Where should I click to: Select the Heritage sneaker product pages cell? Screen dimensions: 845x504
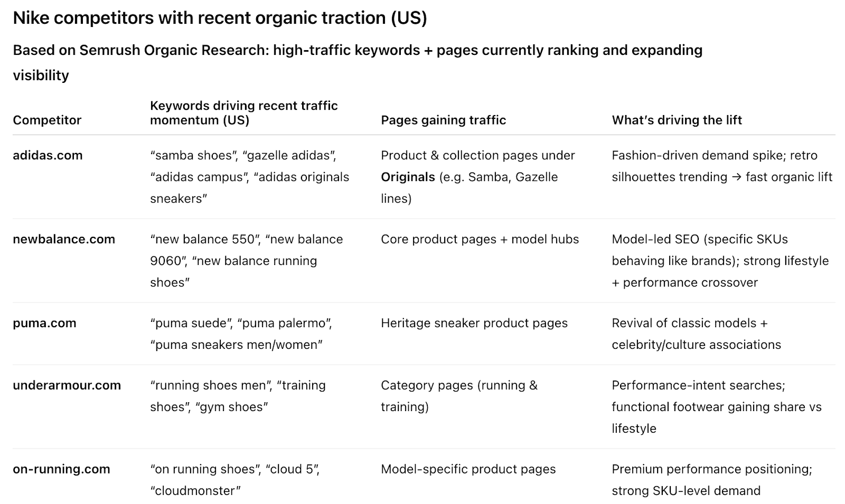click(474, 323)
